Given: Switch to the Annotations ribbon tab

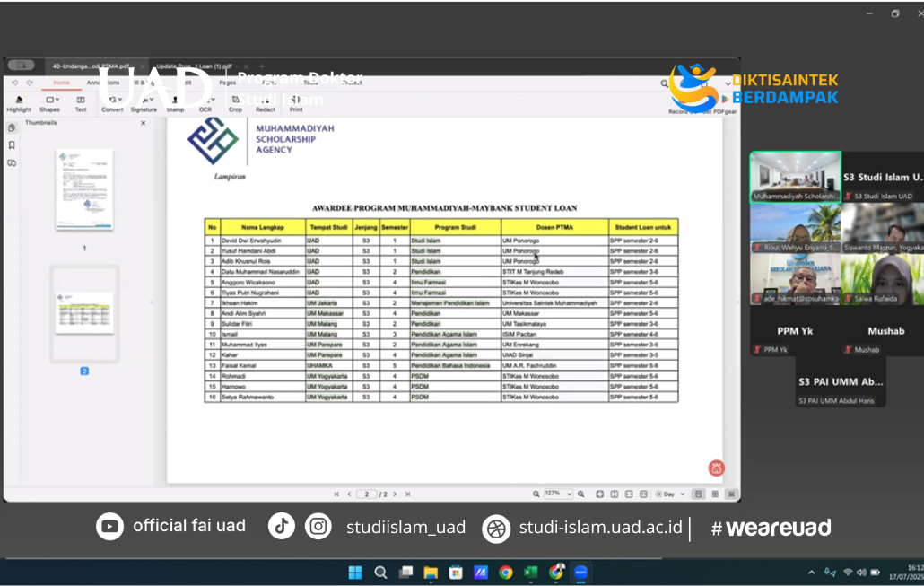Looking at the screenshot, I should coord(103,83).
